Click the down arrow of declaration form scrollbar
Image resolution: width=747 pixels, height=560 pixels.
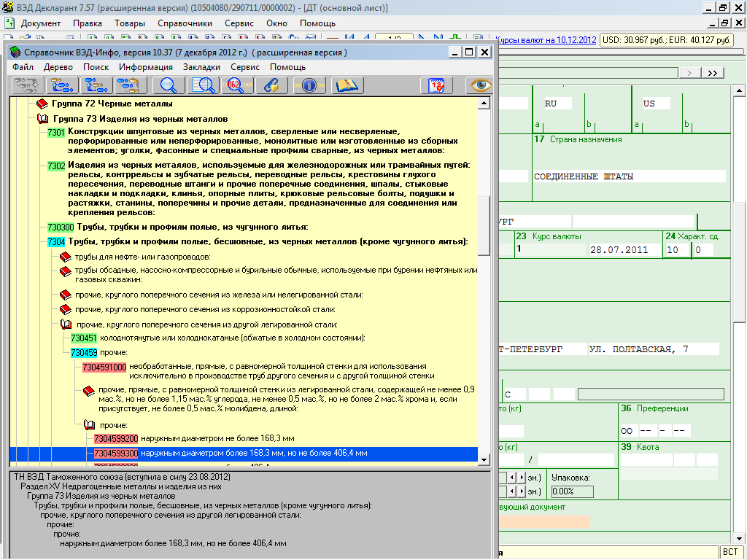coord(740,539)
